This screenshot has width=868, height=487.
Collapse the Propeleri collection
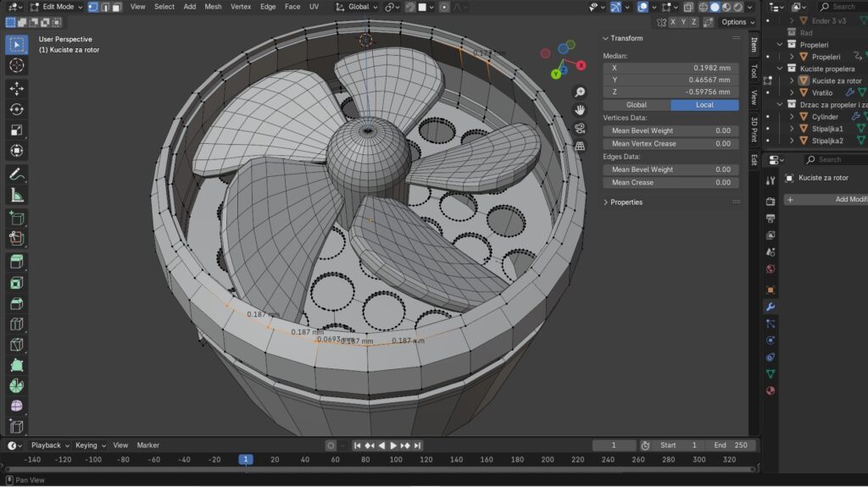pos(780,45)
